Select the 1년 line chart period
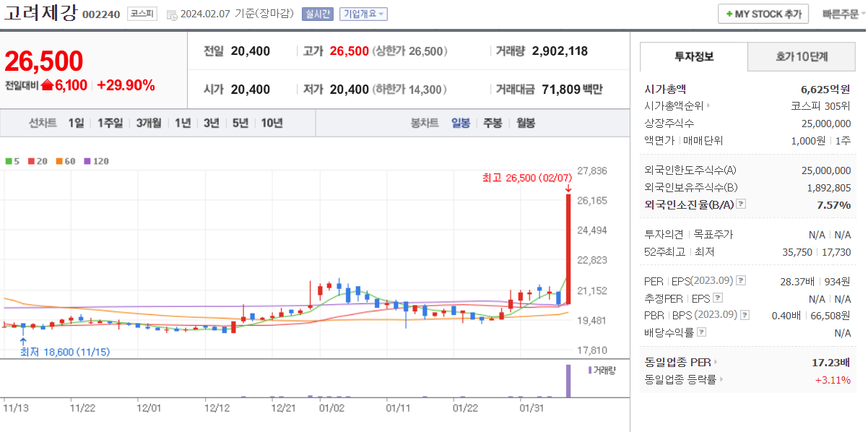868x432 pixels. coord(183,123)
